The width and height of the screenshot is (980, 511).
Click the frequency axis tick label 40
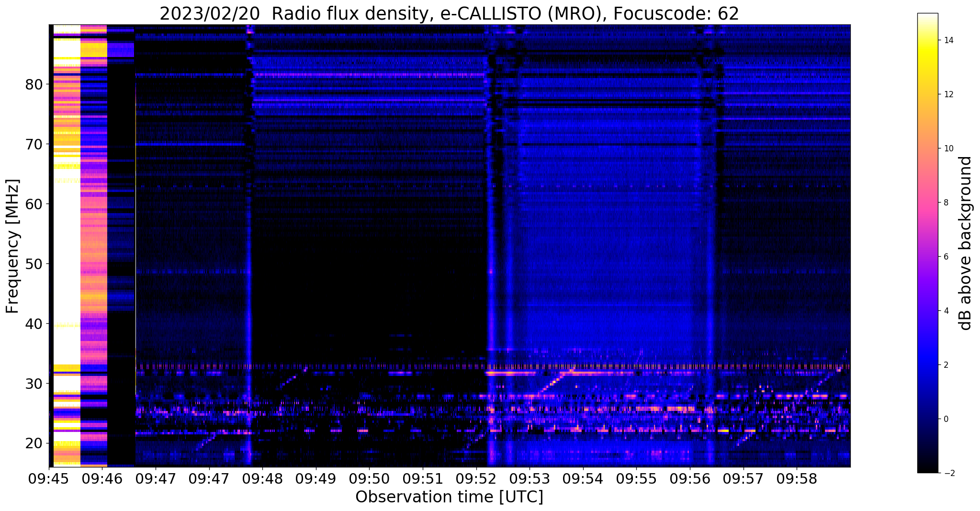pos(34,324)
